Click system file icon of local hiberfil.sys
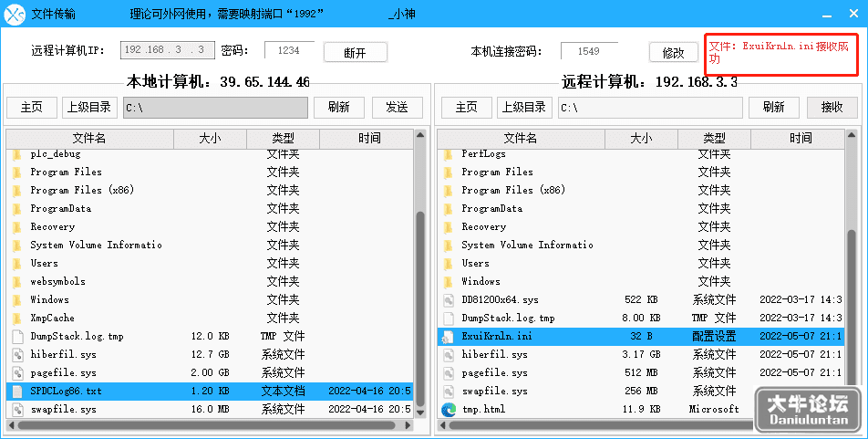868x439 pixels. [17, 355]
